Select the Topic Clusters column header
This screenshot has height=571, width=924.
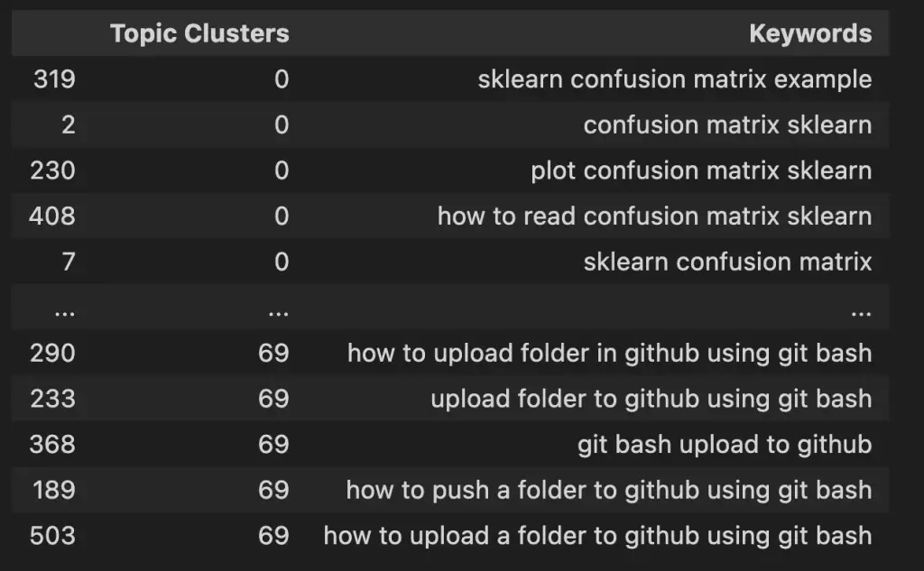[199, 33]
